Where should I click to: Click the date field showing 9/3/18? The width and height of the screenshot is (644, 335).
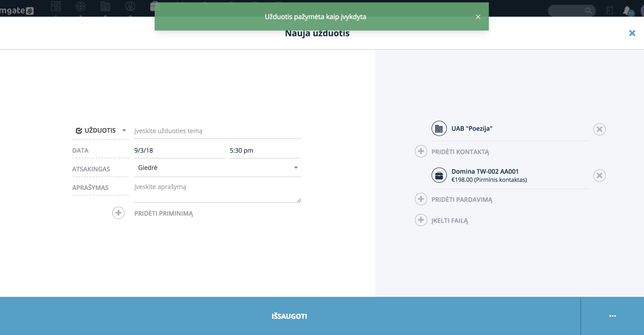coord(179,150)
